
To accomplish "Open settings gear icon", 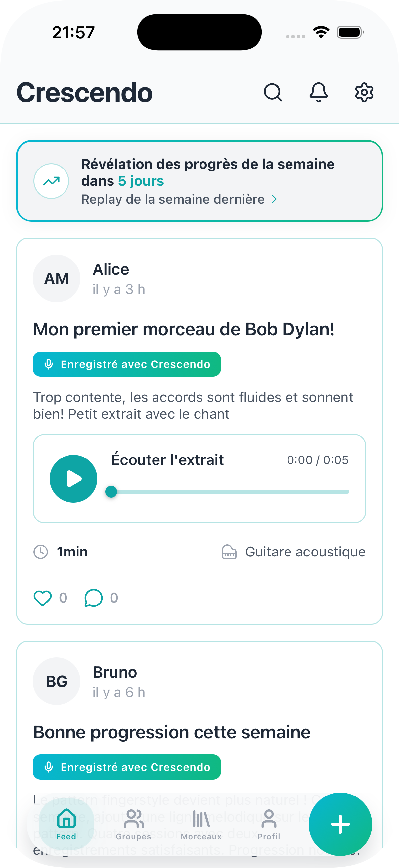I will pyautogui.click(x=364, y=92).
